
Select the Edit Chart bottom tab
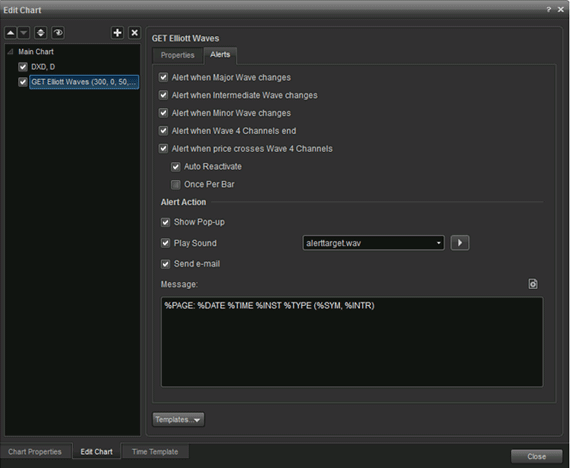pyautogui.click(x=96, y=452)
